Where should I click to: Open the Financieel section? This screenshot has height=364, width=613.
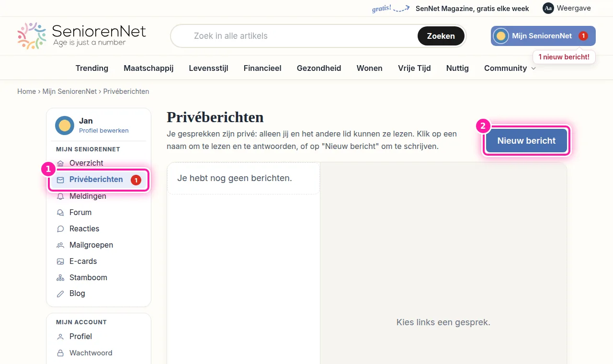pyautogui.click(x=262, y=68)
